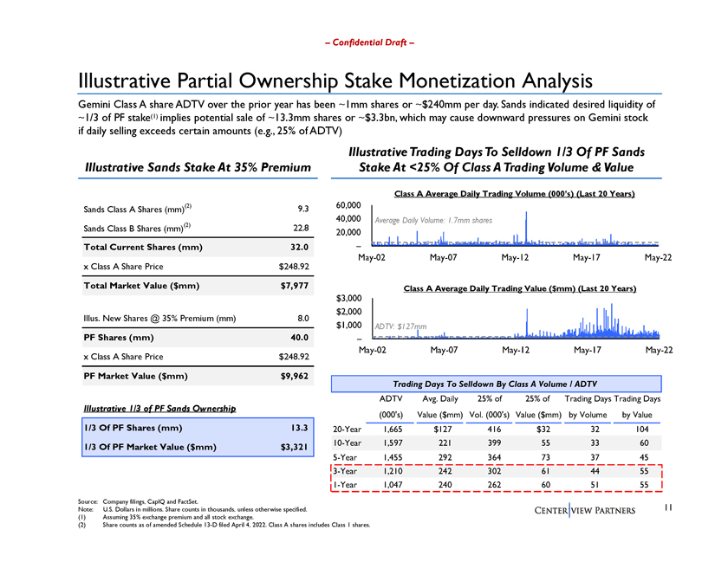This screenshot has width=728, height=562.
Task: Click the Sands Class B Shares value 22.8
Action: 302,228
